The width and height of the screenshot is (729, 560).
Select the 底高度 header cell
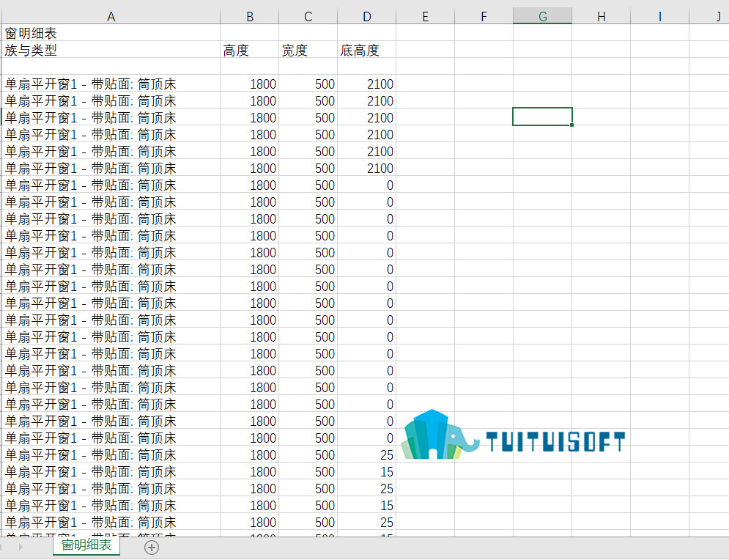(367, 50)
